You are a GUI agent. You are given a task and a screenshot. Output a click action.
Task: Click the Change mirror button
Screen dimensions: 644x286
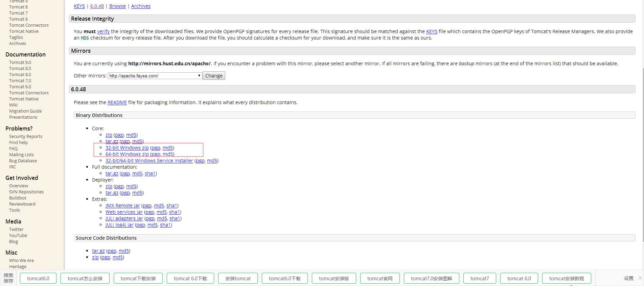click(214, 76)
